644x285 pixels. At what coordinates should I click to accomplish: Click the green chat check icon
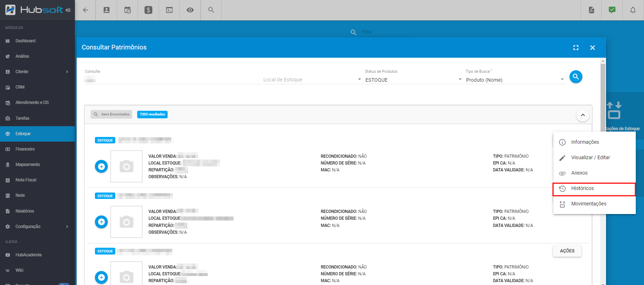(612, 10)
